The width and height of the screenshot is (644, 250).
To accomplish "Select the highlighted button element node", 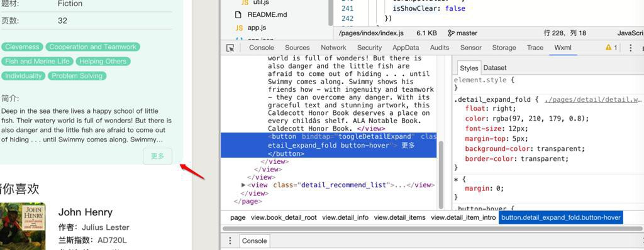I will click(x=328, y=145).
